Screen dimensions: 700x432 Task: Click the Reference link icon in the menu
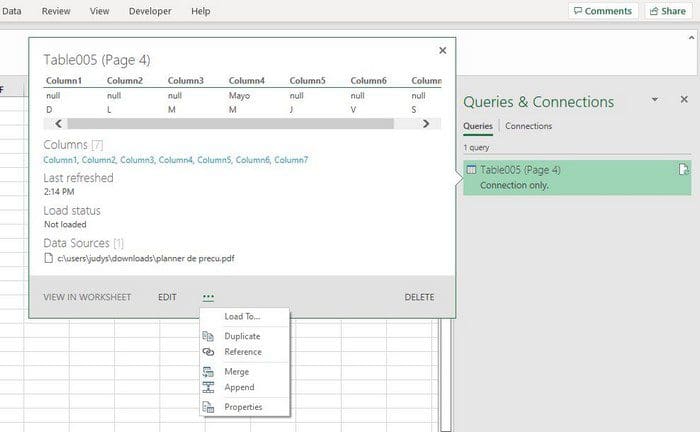pos(208,352)
